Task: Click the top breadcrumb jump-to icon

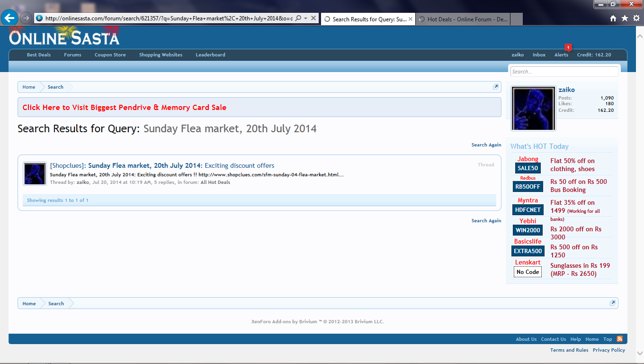Action: [496, 87]
